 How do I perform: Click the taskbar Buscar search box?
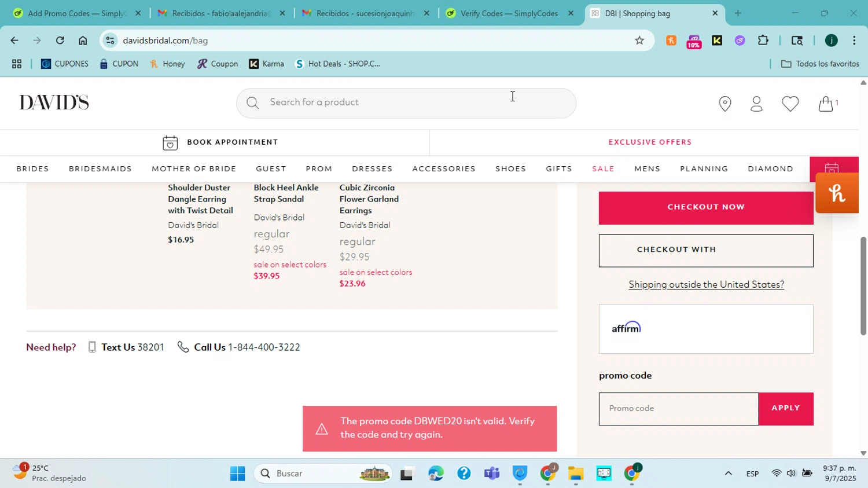click(323, 474)
